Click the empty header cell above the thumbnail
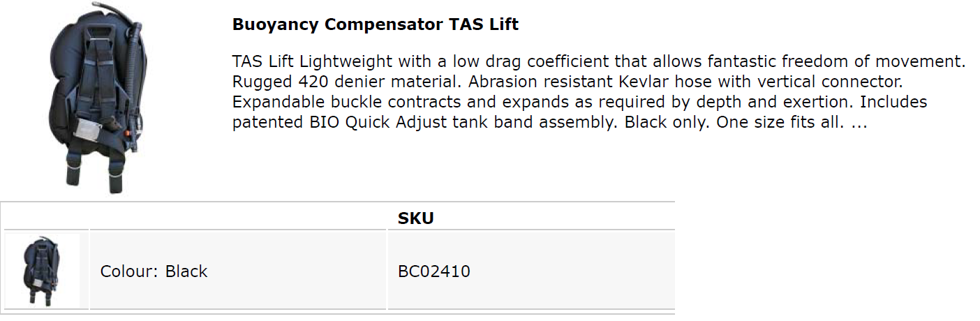The height and width of the screenshot is (321, 980). pyautogui.click(x=46, y=217)
